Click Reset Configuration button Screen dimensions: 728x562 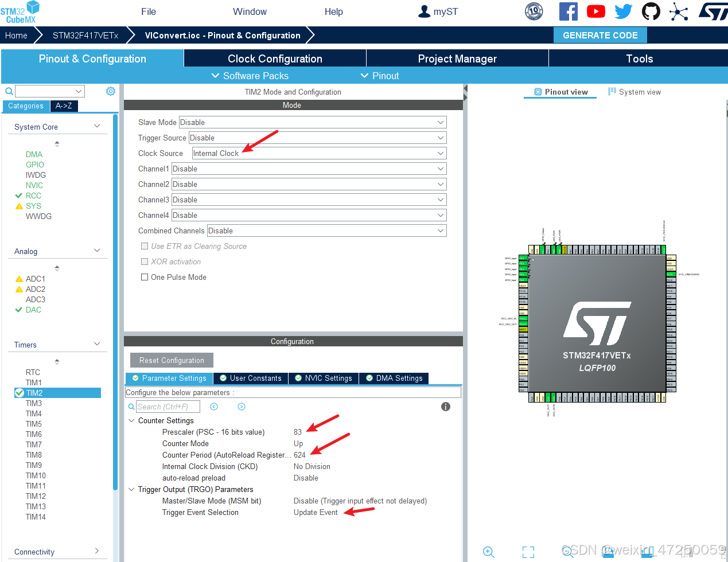[x=172, y=360]
